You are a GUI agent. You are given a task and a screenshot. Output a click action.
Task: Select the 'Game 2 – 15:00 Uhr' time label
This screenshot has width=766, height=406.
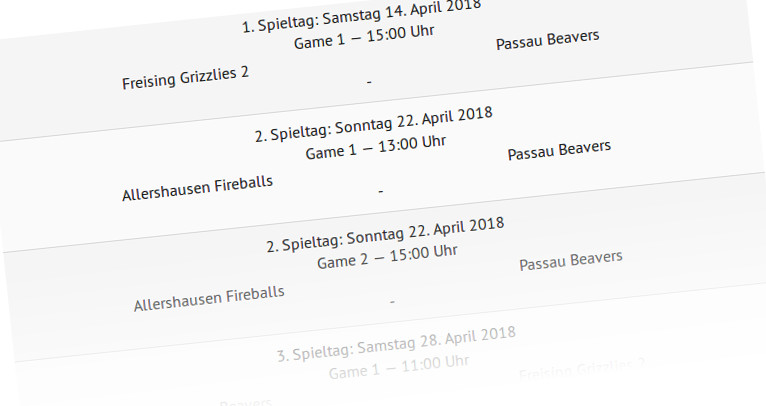point(387,257)
